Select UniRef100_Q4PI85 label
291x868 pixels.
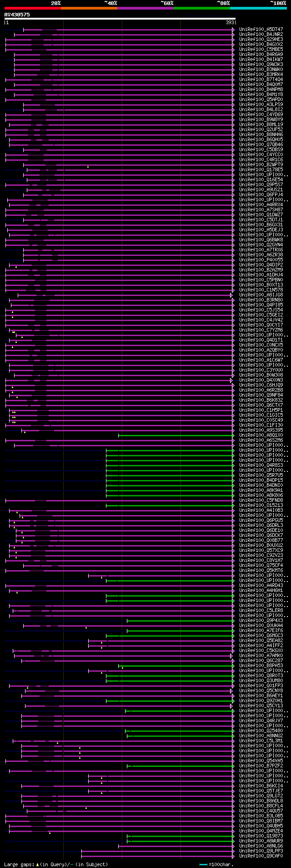[261, 305]
